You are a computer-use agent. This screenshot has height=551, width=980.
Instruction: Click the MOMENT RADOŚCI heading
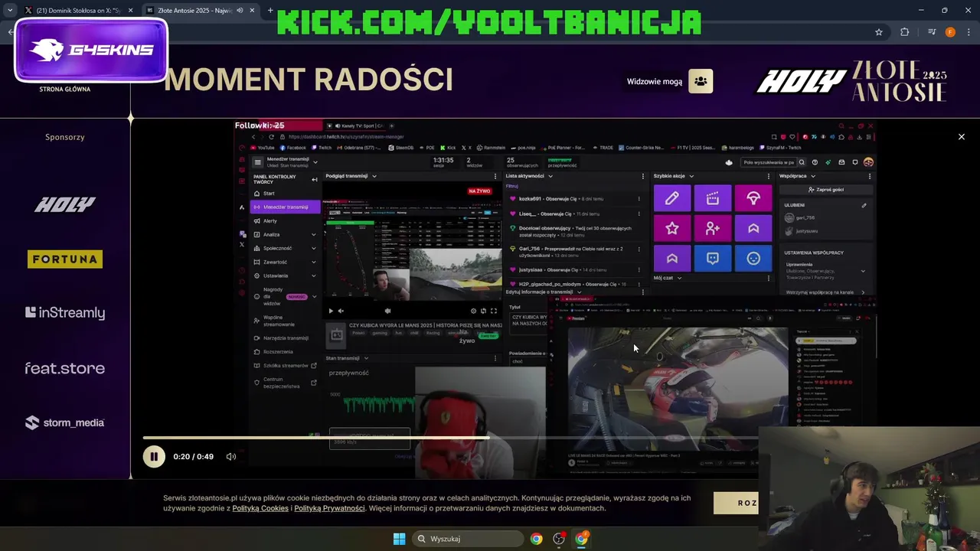(x=309, y=80)
